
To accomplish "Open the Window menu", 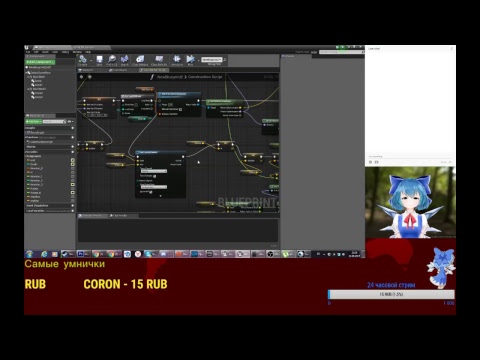I will (x=77, y=52).
